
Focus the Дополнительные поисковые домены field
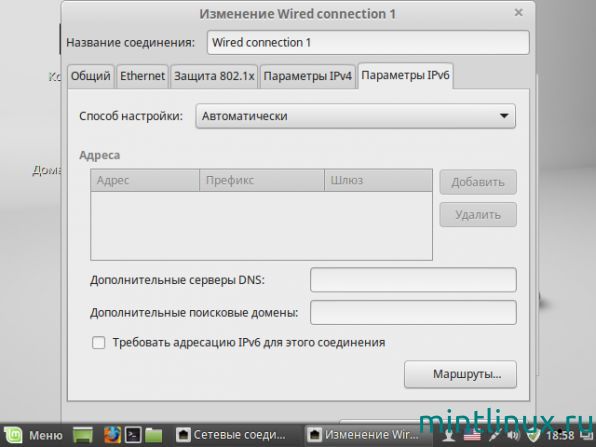pos(413,312)
